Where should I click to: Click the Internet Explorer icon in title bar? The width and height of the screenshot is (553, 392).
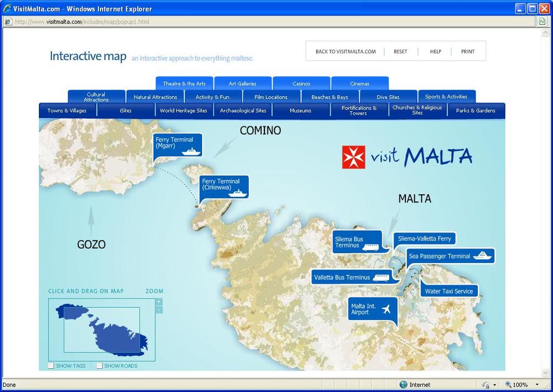tap(7, 9)
